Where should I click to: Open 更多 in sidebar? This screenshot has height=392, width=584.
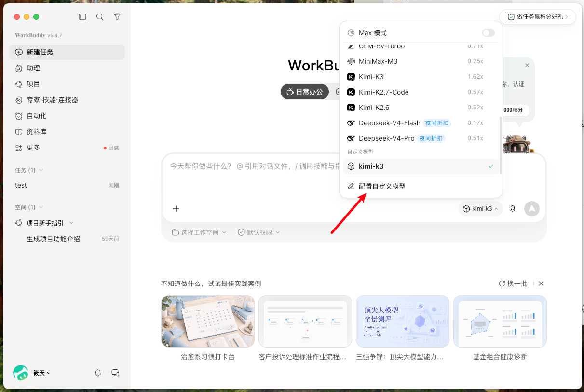(x=67, y=148)
